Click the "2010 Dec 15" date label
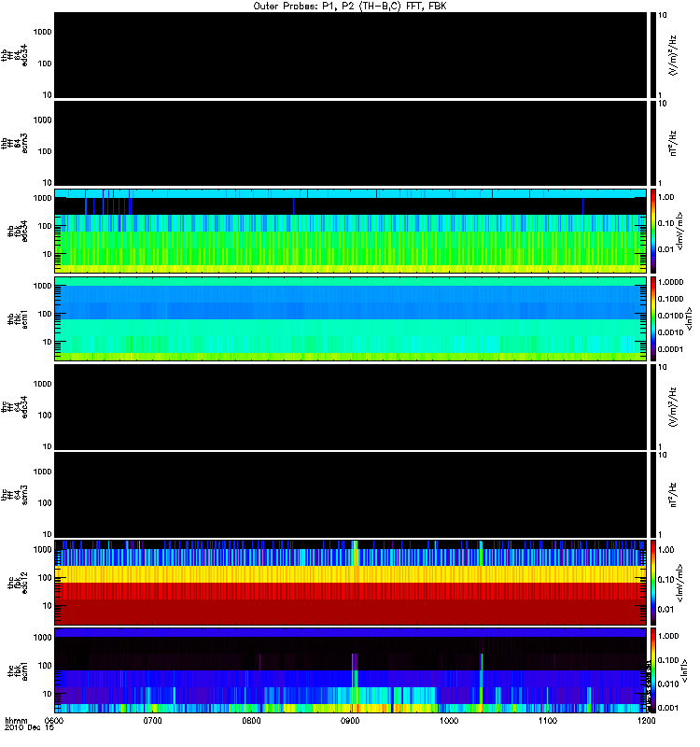The height and width of the screenshot is (747, 700). [x=29, y=727]
